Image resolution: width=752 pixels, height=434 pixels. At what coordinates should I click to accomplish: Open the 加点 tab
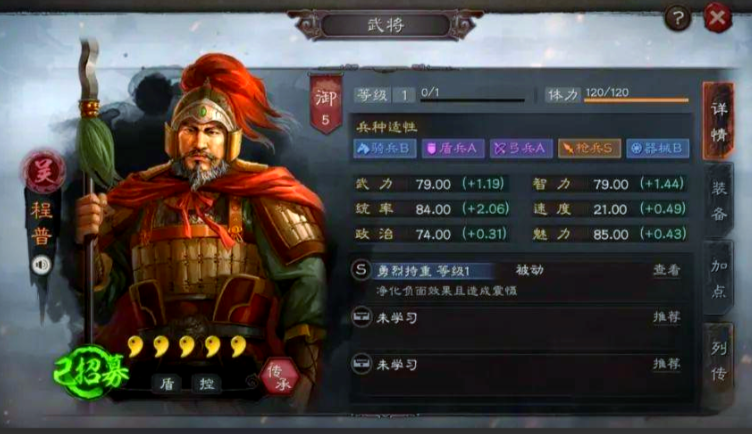pos(718,278)
